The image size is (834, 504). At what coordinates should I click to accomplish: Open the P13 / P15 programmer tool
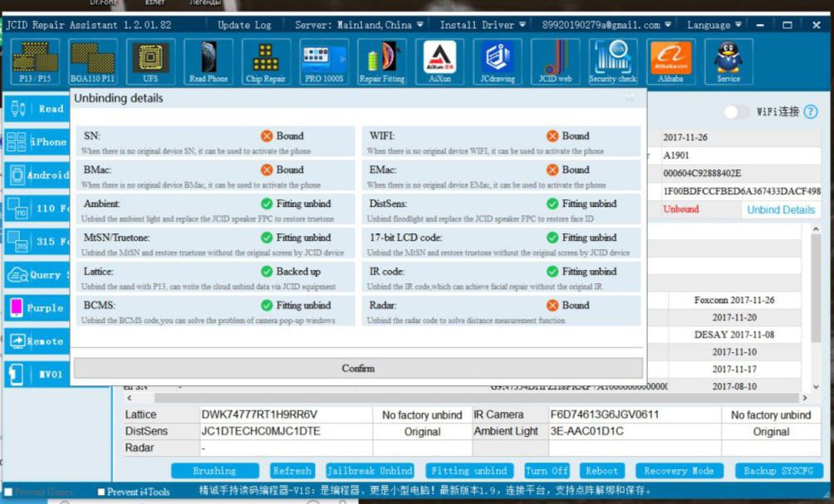tap(35, 61)
